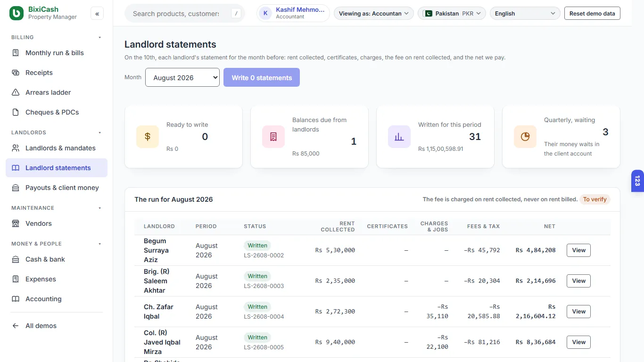Click the Payouts & client money bank icon
Image resolution: width=644 pixels, height=362 pixels.
(x=16, y=188)
